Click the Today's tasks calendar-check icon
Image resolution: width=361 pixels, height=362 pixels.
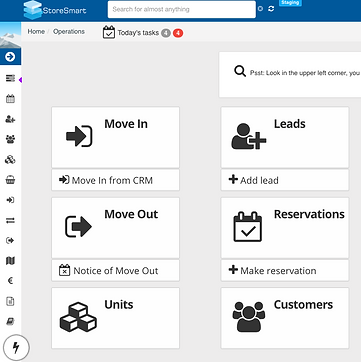click(109, 32)
